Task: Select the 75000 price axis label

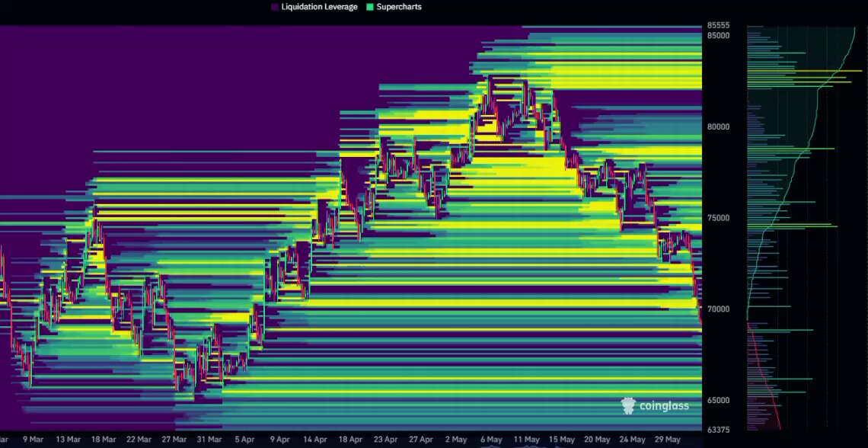Action: [718, 218]
